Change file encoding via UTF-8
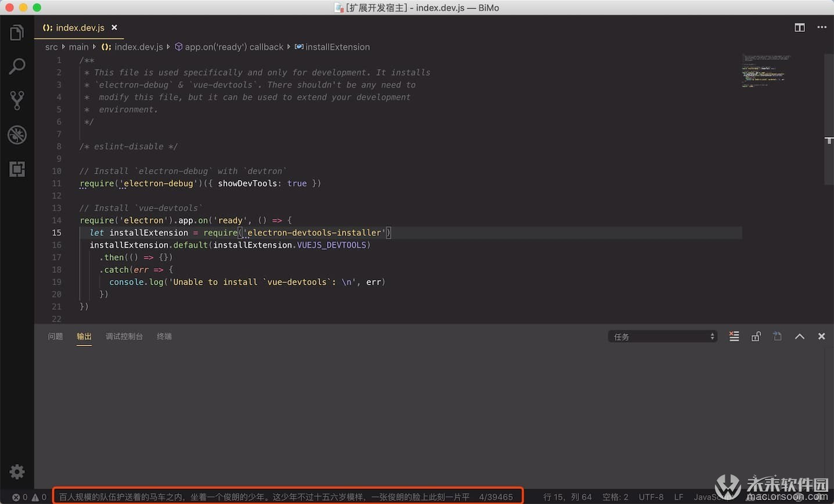 [x=651, y=497]
